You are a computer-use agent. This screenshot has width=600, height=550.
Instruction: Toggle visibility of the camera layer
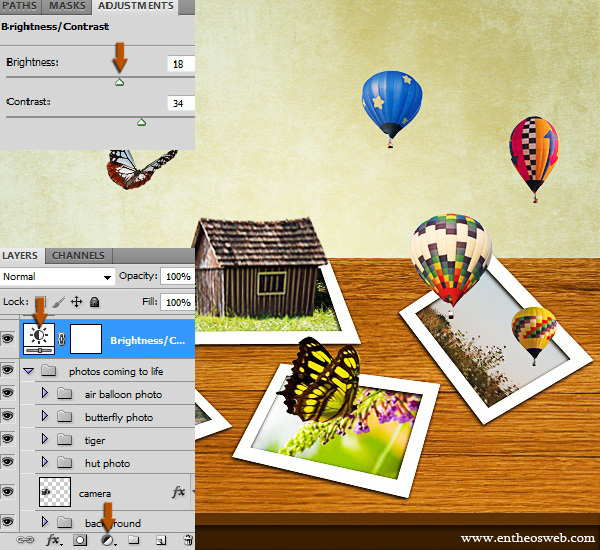click(x=8, y=491)
